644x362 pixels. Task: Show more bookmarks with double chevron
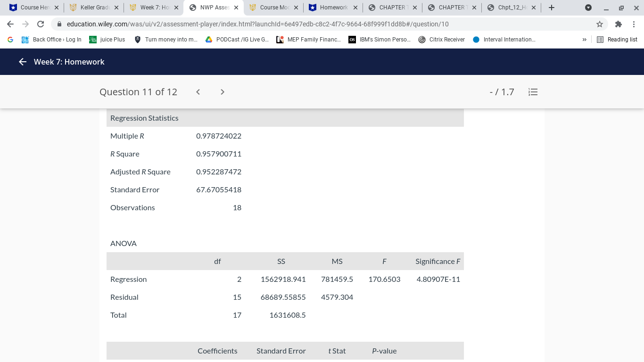pos(585,40)
